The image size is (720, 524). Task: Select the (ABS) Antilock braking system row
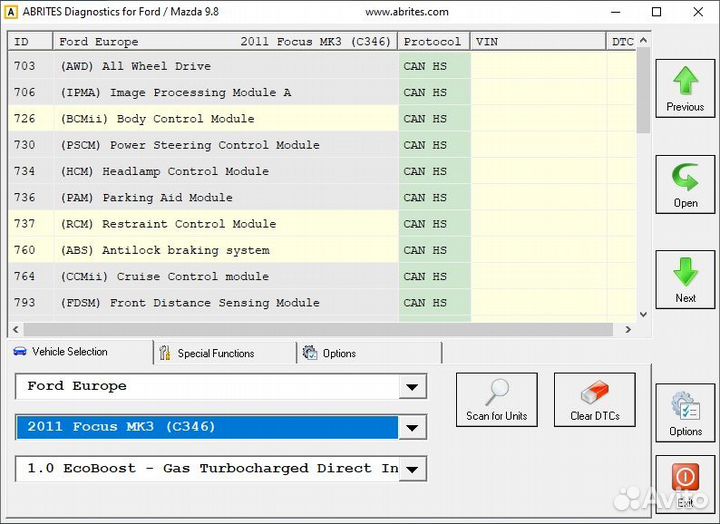coord(322,250)
